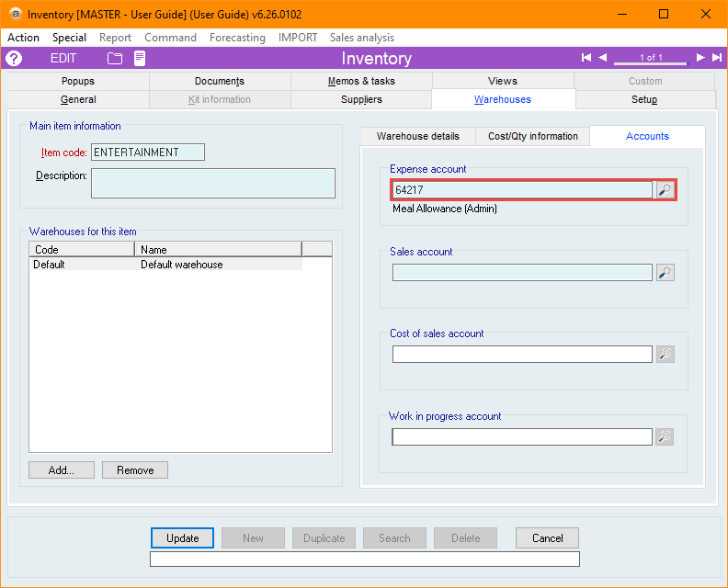Screen dimensions: 728x588
Task: Click the EDIT mode label
Action: click(63, 59)
